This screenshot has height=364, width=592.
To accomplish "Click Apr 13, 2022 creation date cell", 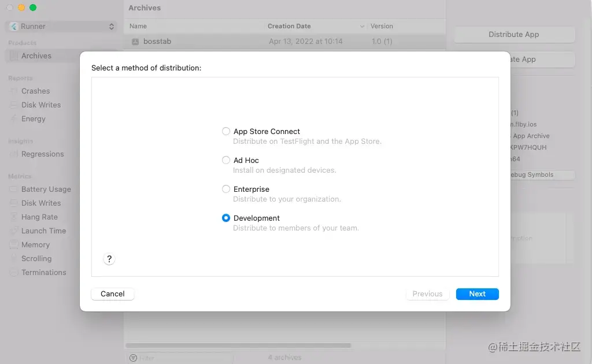I will click(x=306, y=42).
